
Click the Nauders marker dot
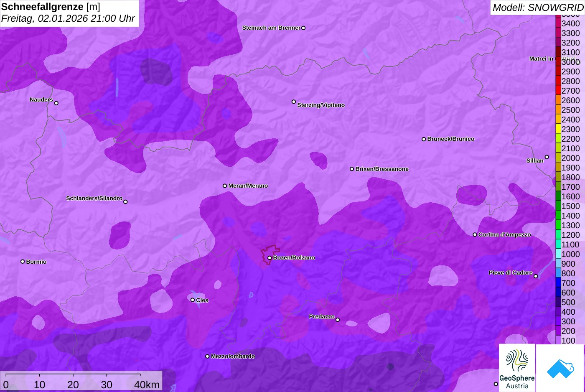pyautogui.click(x=56, y=103)
